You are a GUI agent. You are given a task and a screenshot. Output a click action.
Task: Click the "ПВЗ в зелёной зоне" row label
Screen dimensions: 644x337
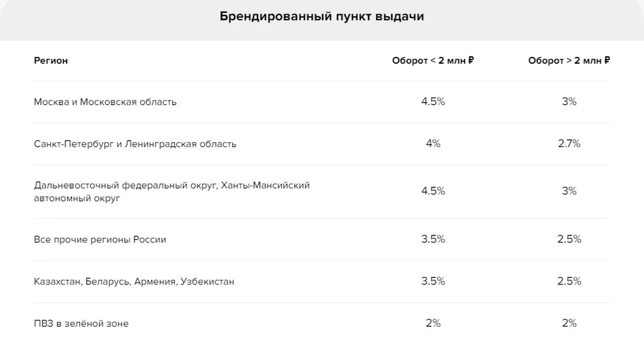[81, 324]
